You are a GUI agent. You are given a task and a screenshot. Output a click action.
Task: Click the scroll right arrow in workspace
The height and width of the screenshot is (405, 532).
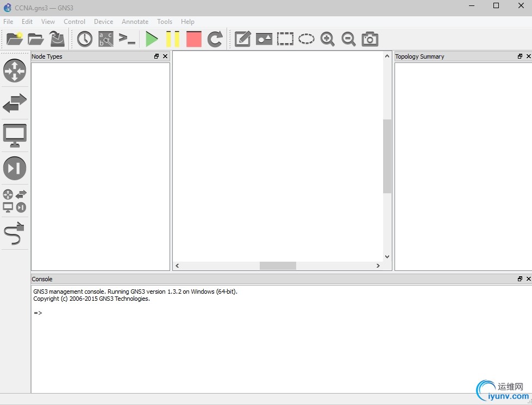click(x=378, y=265)
